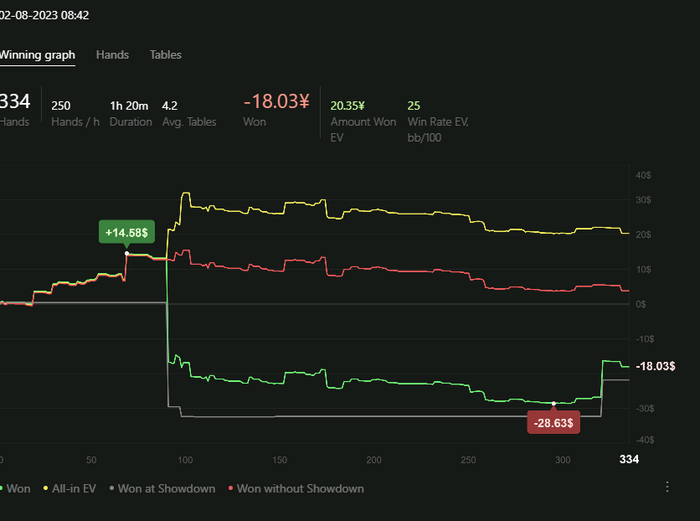This screenshot has height=521, width=700.
Task: Click the -18.03$ final value label
Action: click(655, 367)
